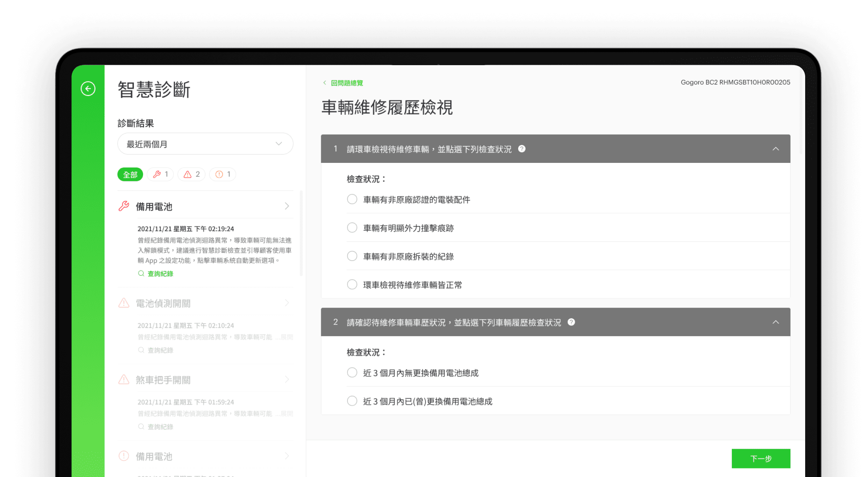The height and width of the screenshot is (477, 868).
Task: Click help icon beside section 2 title
Action: pyautogui.click(x=571, y=322)
